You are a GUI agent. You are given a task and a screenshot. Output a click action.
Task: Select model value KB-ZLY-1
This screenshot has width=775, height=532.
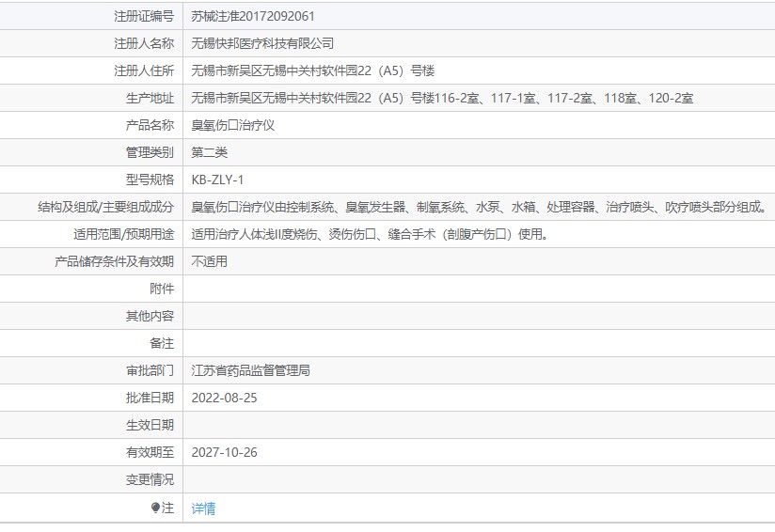217,180
